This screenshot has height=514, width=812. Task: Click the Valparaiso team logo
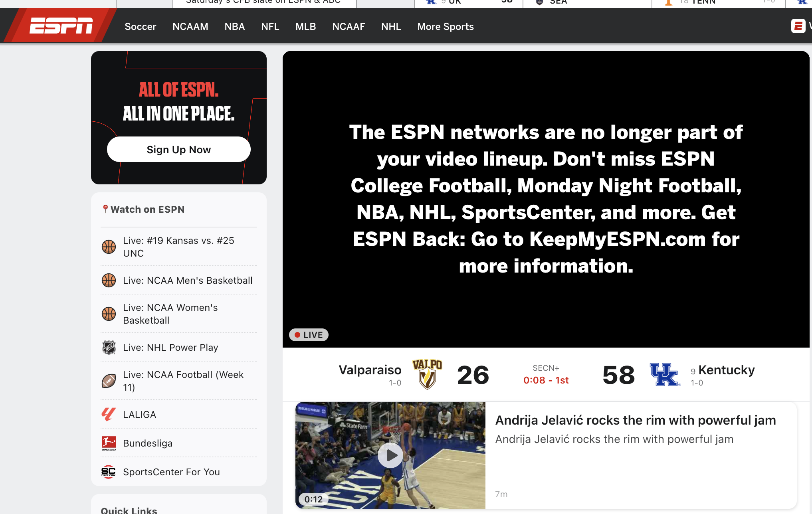tap(427, 374)
